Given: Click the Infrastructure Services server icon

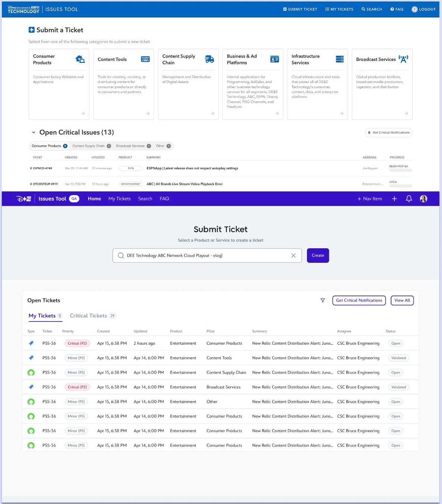Looking at the screenshot, I should click(x=340, y=59).
